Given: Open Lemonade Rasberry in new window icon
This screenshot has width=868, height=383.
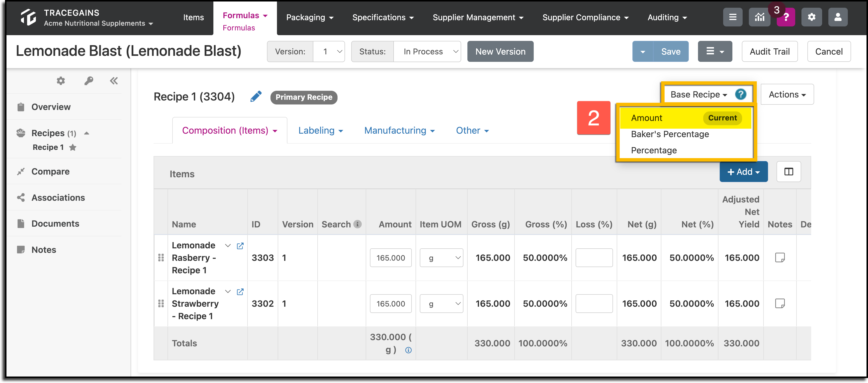Looking at the screenshot, I should pos(240,246).
